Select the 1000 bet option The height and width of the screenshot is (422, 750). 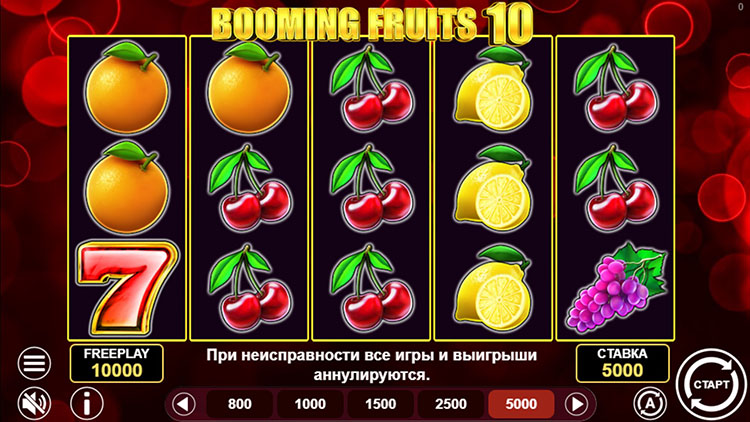[310, 404]
